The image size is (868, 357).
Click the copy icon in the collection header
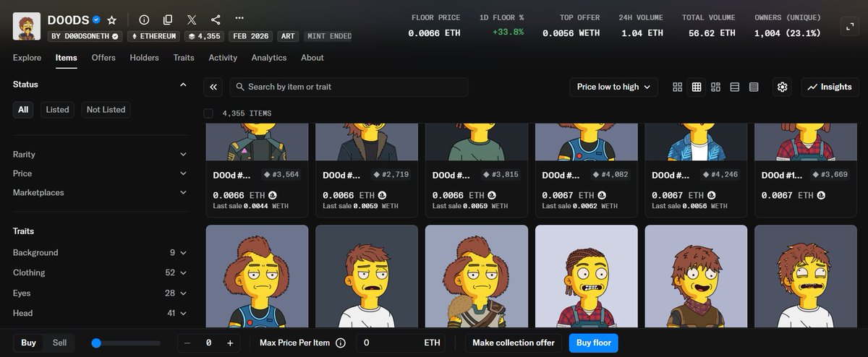(x=168, y=20)
